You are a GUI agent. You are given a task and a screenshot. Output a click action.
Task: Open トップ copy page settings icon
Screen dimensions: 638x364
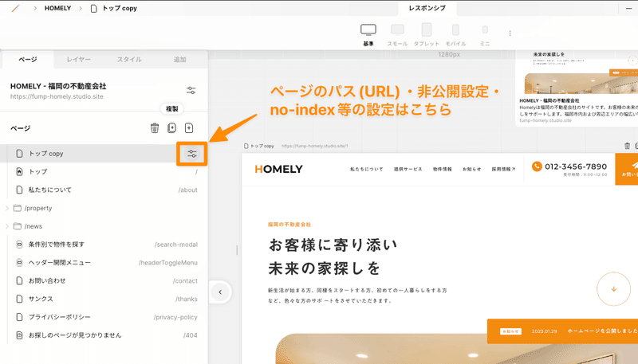tap(192, 154)
